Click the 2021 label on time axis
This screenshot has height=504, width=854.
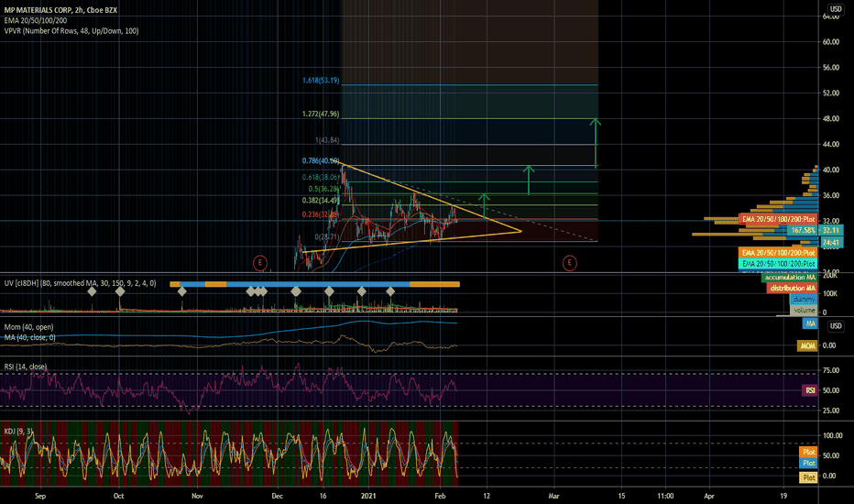[368, 496]
